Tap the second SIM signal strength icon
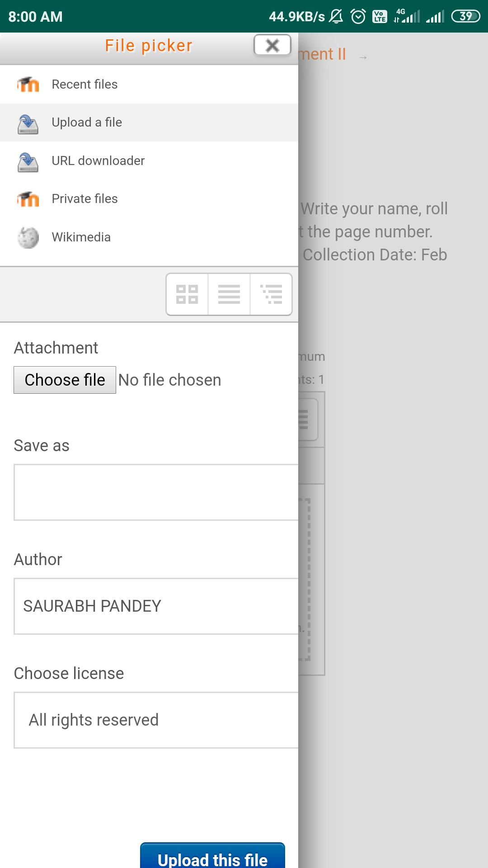The image size is (488, 868). tap(435, 17)
